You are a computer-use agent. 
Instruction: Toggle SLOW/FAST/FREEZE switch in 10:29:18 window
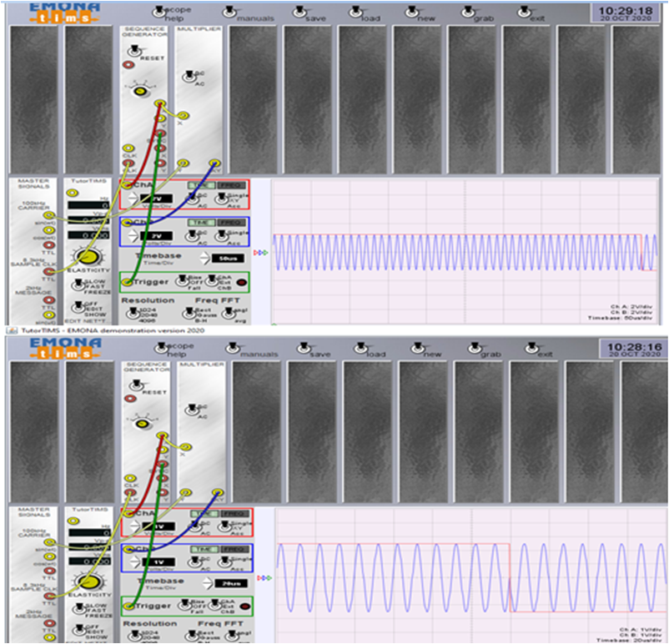point(78,284)
